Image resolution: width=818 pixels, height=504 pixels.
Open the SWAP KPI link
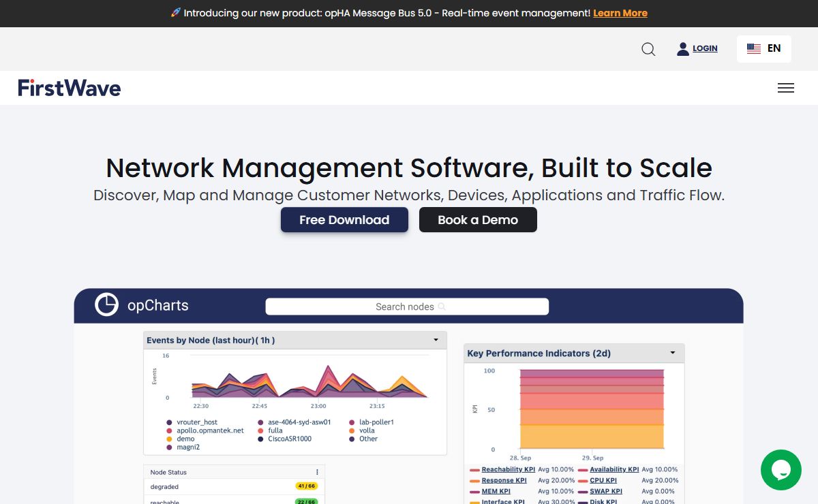coord(606,491)
